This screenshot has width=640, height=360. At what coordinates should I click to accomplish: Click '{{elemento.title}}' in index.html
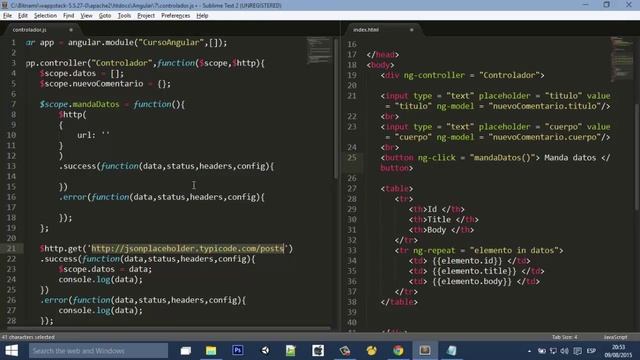tap(474, 271)
